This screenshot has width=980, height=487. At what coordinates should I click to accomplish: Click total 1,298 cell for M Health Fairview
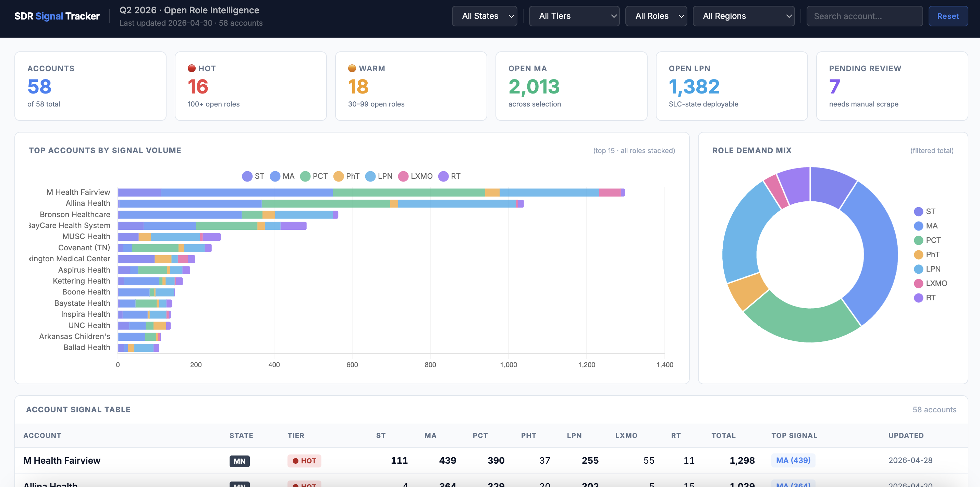coord(742,460)
